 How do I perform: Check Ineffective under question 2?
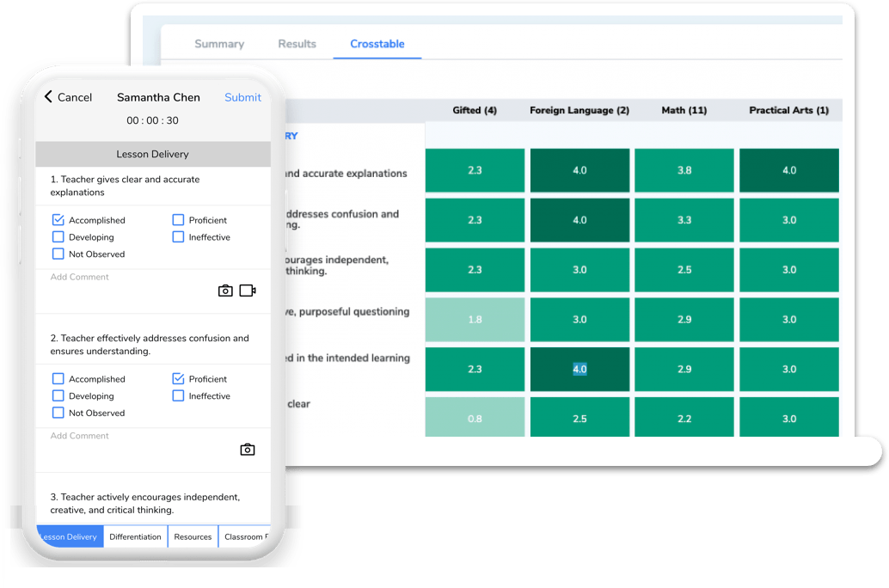178,396
